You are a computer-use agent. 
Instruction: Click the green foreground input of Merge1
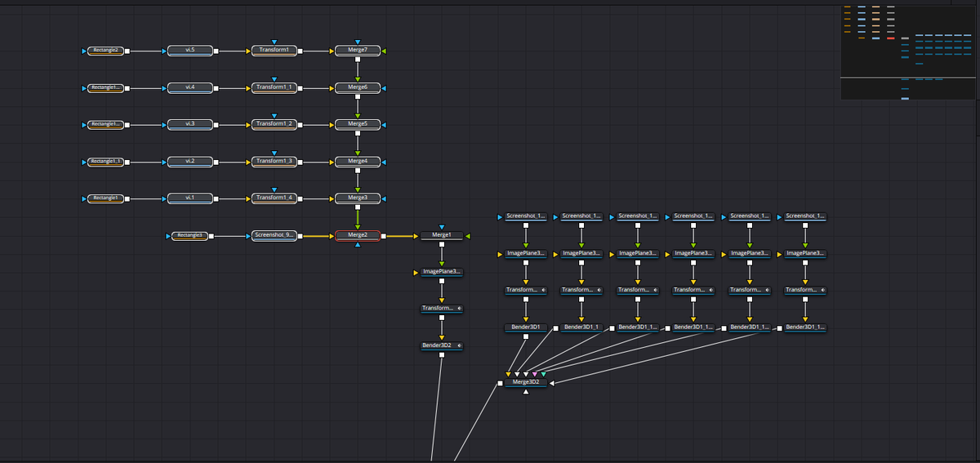coord(468,236)
